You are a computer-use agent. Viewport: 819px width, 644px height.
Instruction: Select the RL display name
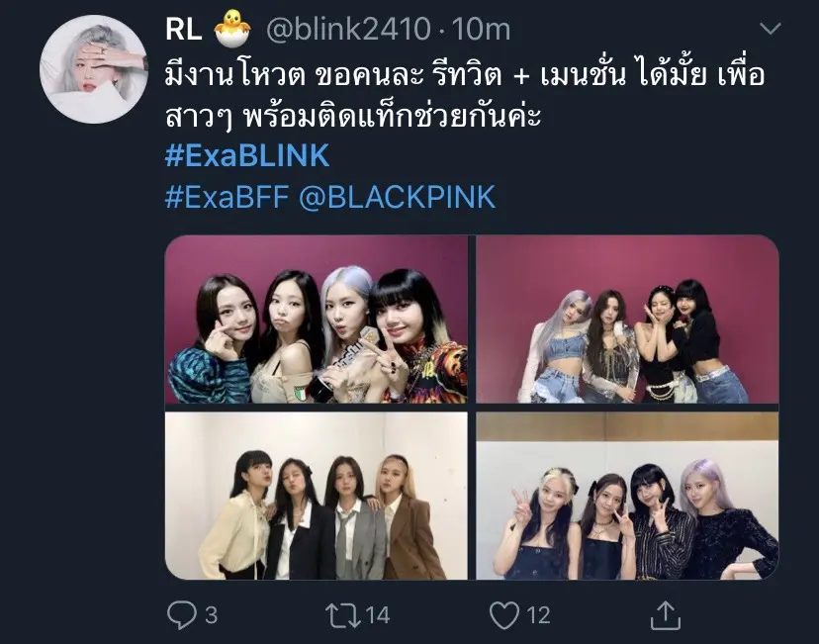click(x=183, y=29)
